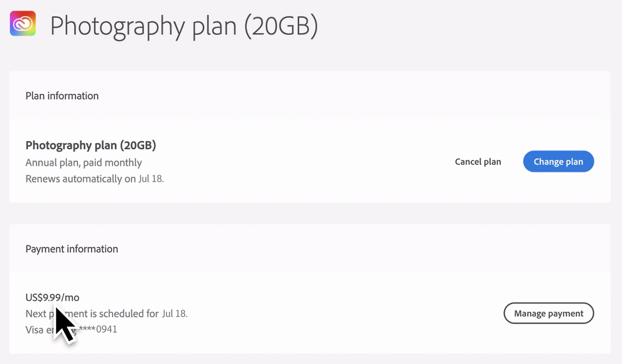Click the Annual plan, paid monthly text
Screen dimensions: 622x364
[83, 163]
